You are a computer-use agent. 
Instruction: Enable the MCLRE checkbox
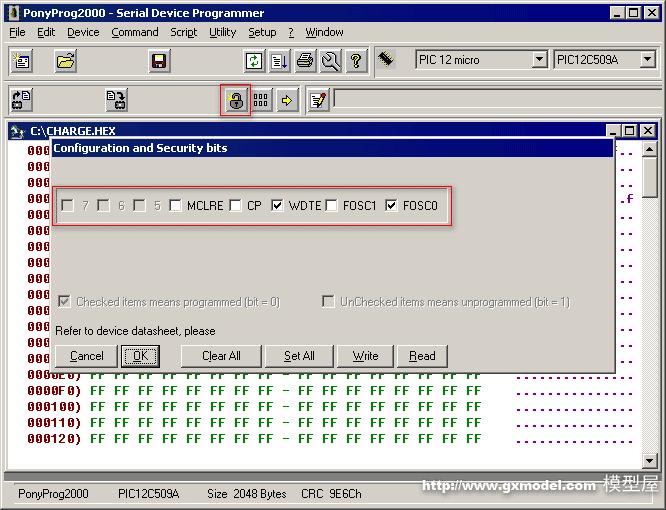click(x=176, y=206)
